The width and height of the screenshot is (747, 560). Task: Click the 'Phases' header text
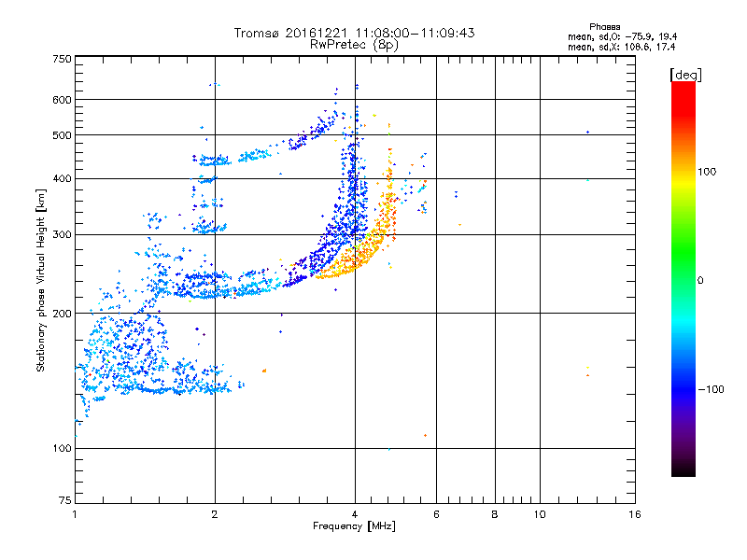pos(604,27)
